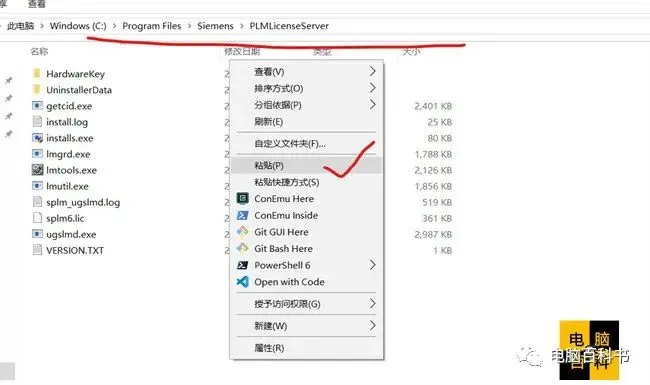
Task: Expand the 分组依据(P) submenu arrow
Action: 372,104
